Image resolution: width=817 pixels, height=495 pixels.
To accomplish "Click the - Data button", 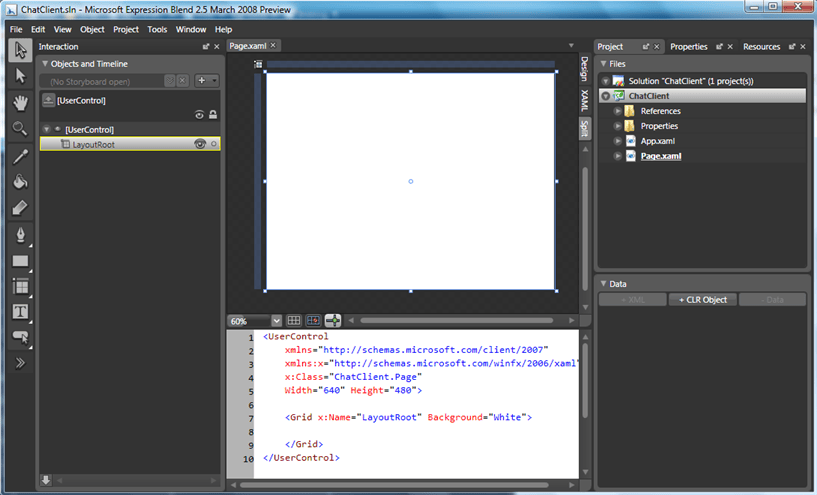I will tap(772, 300).
